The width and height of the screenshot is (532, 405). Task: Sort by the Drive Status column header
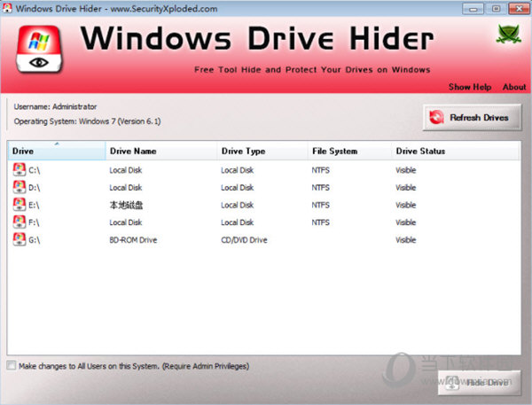[x=456, y=151]
